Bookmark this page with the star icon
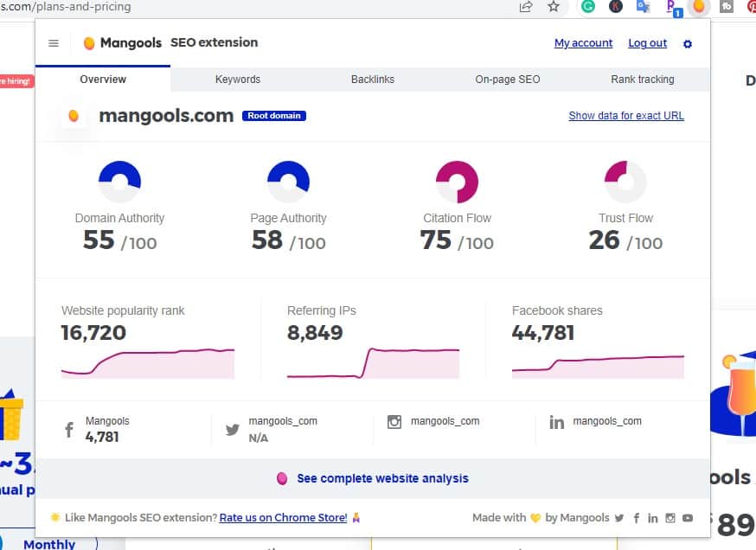The width and height of the screenshot is (756, 550). tap(554, 7)
